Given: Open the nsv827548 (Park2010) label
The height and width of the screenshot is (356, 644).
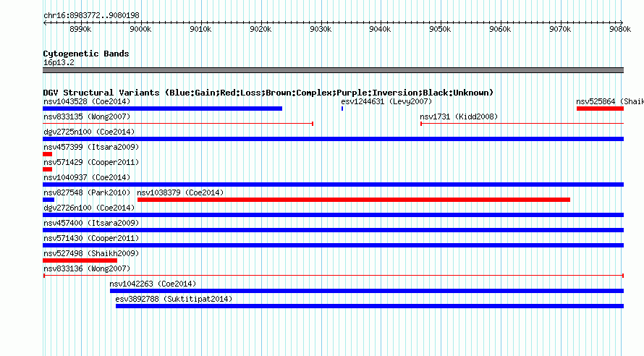Looking at the screenshot, I should pos(87,192).
